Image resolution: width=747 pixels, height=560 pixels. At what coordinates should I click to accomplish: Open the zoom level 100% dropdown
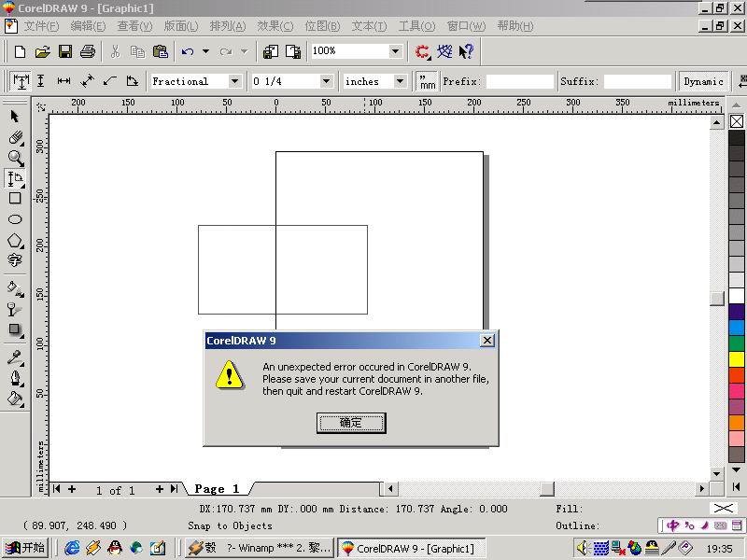[x=395, y=51]
